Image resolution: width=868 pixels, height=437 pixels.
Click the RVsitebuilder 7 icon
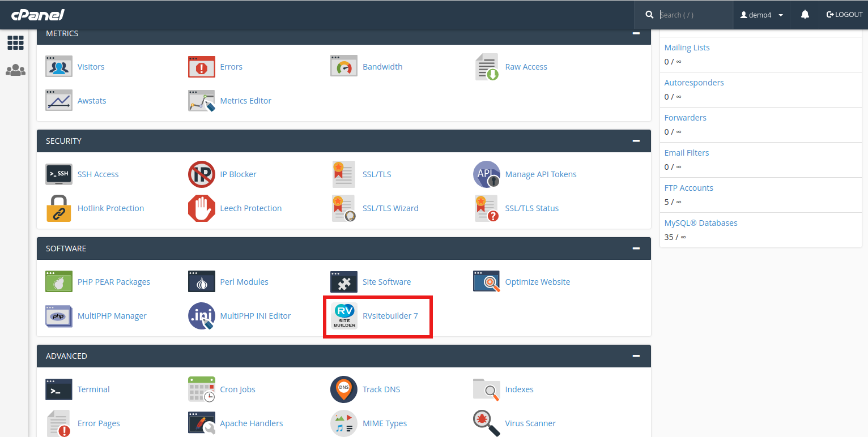[344, 316]
